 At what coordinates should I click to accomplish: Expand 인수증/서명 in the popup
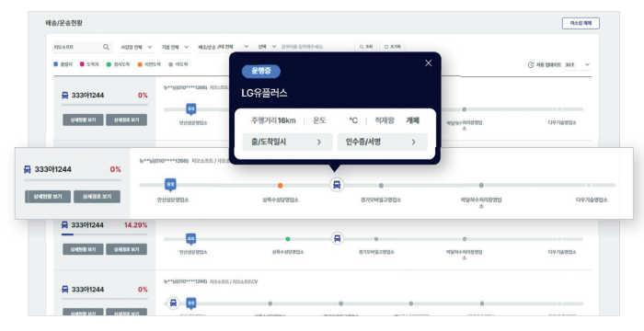point(382,143)
